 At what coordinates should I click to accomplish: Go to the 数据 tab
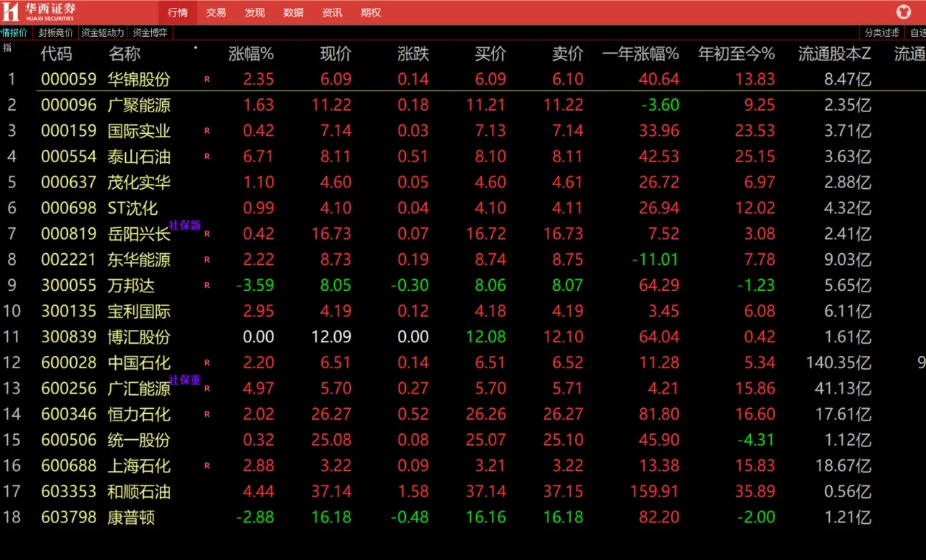tap(294, 12)
